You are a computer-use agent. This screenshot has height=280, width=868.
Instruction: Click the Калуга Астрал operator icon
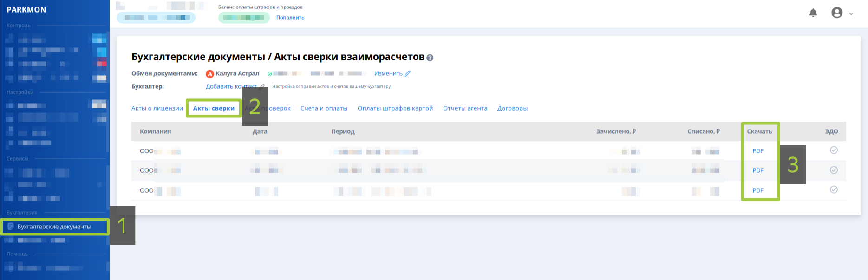pos(210,74)
